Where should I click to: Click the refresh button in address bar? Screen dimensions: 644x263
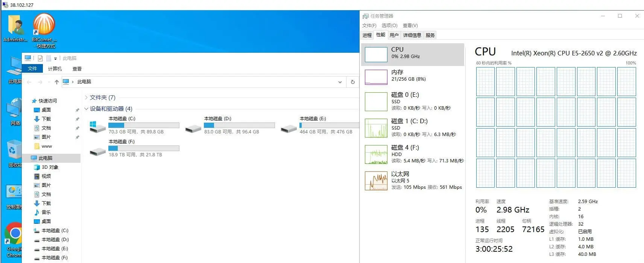(x=352, y=82)
